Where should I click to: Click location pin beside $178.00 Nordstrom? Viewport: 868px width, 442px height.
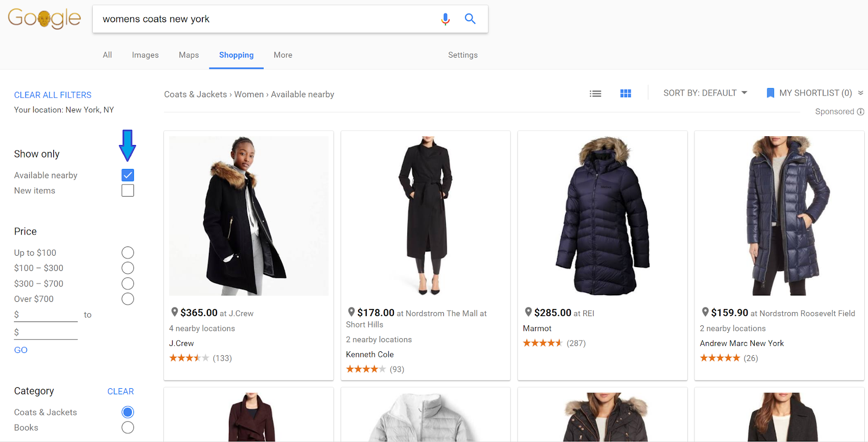(x=352, y=312)
